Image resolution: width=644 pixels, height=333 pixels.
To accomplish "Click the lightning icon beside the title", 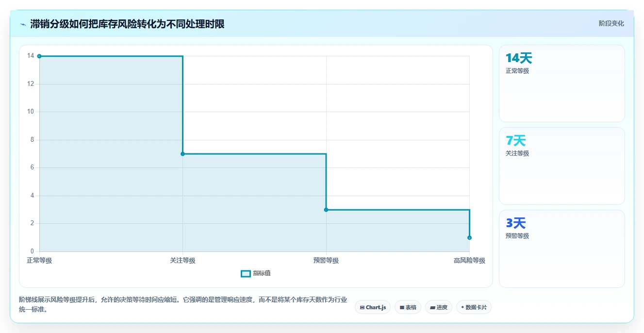I will click(x=23, y=24).
